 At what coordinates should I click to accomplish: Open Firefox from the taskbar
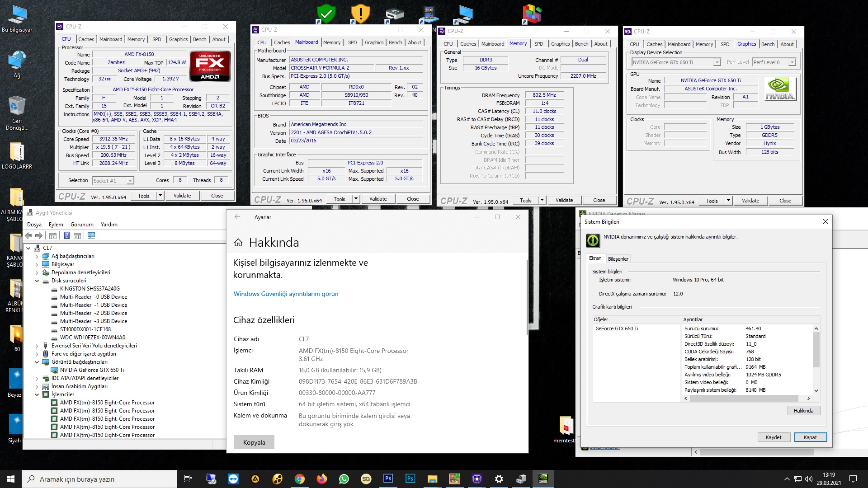pyautogui.click(x=321, y=479)
